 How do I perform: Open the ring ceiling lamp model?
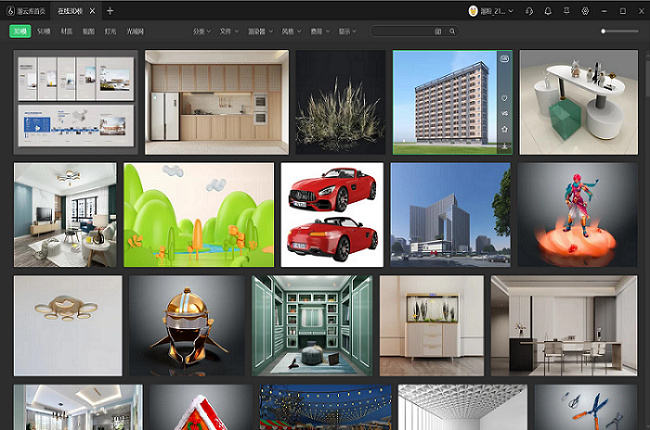[x=68, y=326]
